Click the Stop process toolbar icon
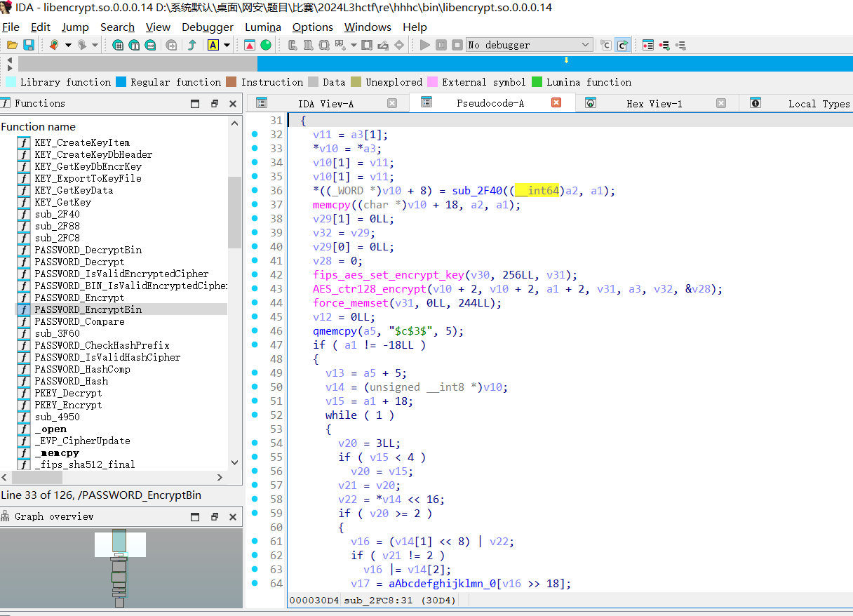 [457, 44]
